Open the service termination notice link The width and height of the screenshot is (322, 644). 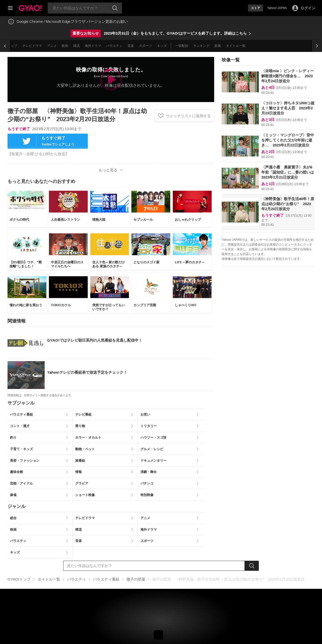[177, 33]
